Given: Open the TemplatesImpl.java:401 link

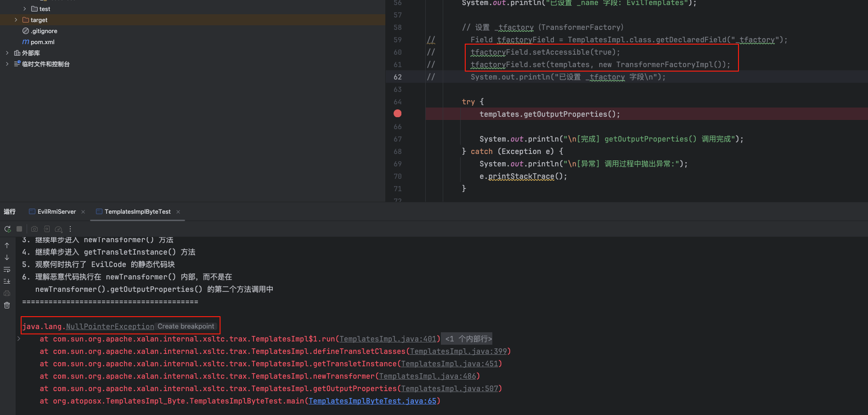Looking at the screenshot, I should point(388,339).
